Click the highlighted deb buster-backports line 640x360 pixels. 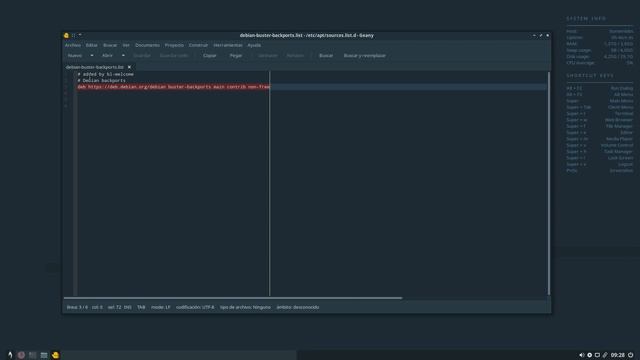tap(174, 87)
